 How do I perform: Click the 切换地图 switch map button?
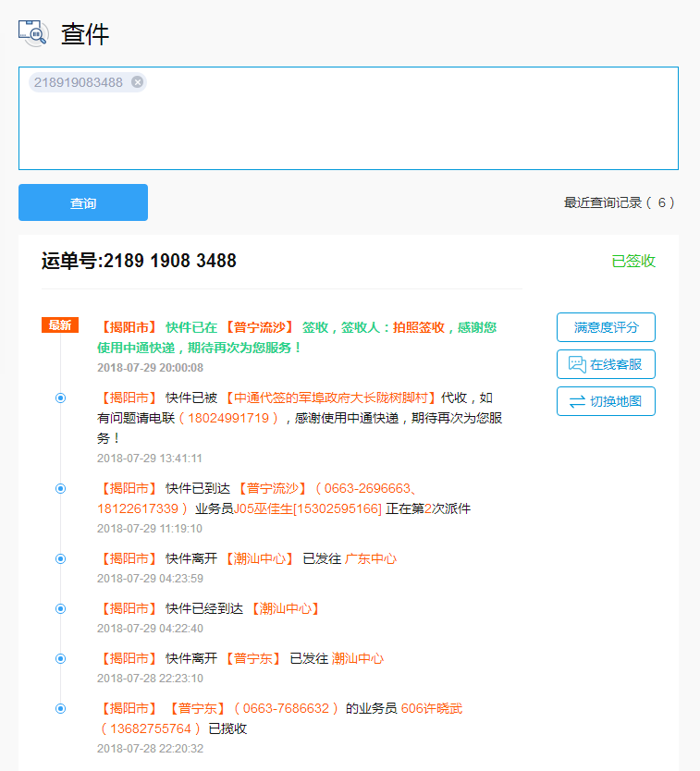(606, 401)
